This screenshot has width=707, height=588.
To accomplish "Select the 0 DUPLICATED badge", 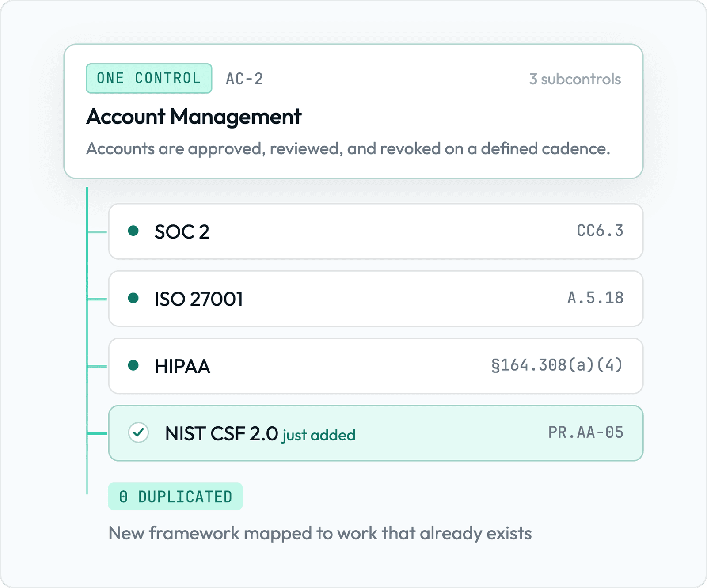I will pos(175,497).
